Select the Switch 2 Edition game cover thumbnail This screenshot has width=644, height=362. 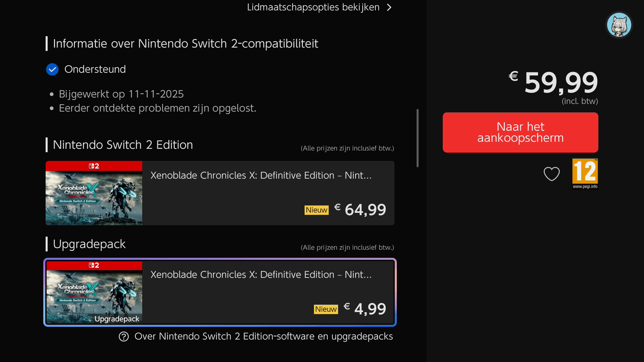coord(94,198)
